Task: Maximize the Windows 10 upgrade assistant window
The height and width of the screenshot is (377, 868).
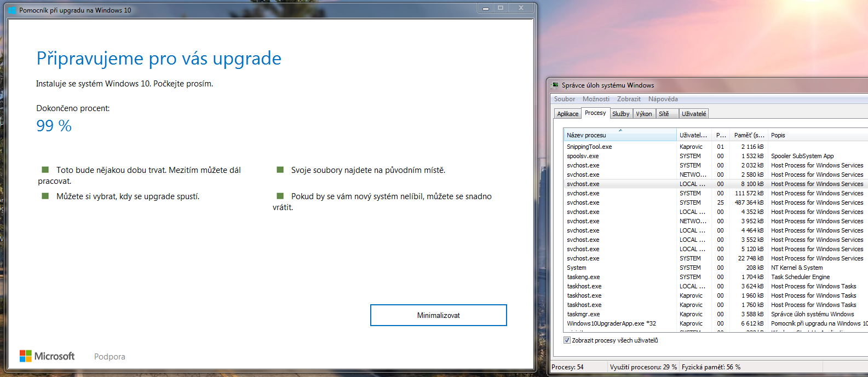Action: (500, 8)
